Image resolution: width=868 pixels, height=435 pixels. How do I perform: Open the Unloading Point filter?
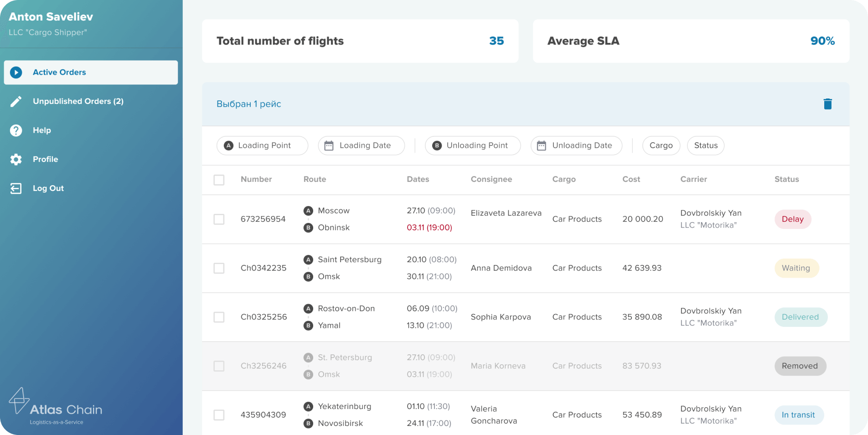(472, 145)
